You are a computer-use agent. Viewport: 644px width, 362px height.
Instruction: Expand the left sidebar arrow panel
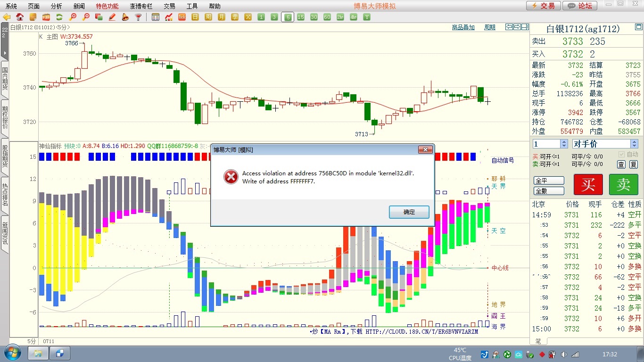click(4, 53)
